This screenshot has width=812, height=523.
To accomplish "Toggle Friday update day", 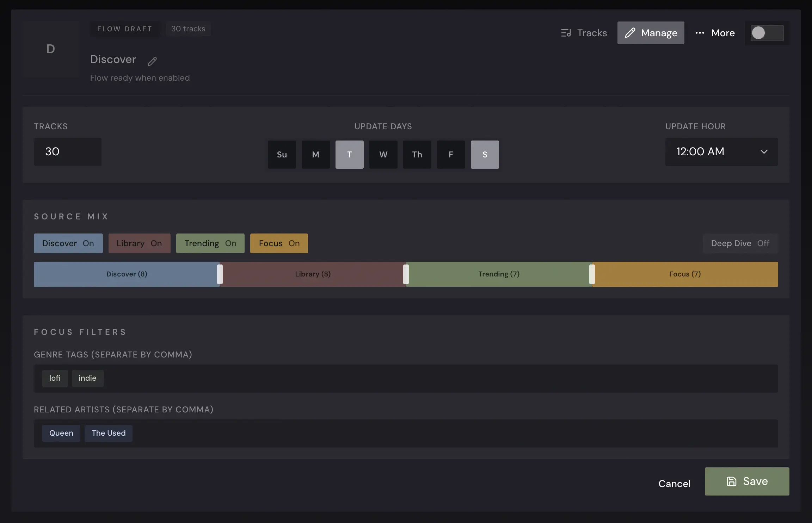I will point(451,155).
